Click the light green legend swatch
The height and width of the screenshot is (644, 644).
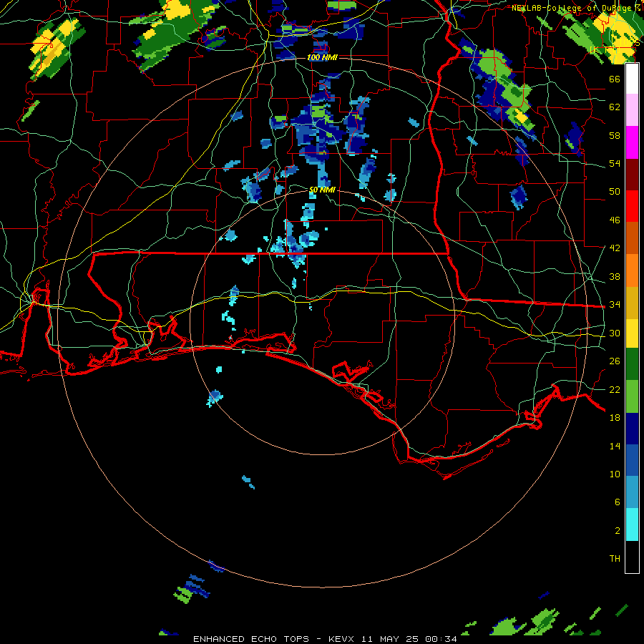click(x=632, y=396)
